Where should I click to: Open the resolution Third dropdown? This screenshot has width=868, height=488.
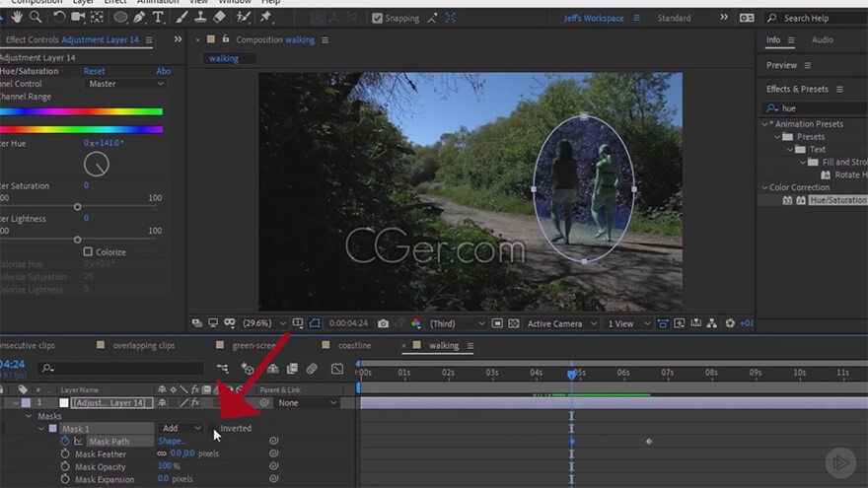click(457, 323)
